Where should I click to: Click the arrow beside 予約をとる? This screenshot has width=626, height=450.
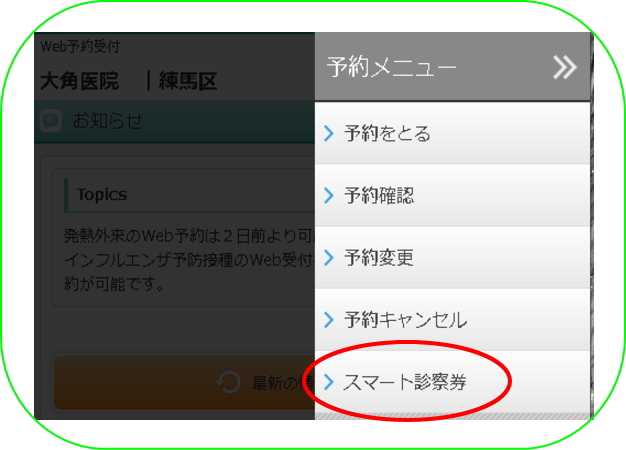(x=329, y=133)
